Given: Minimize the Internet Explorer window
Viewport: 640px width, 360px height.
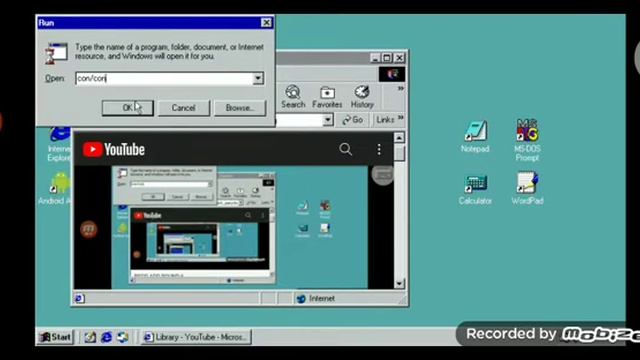Looking at the screenshot, I should [x=375, y=58].
